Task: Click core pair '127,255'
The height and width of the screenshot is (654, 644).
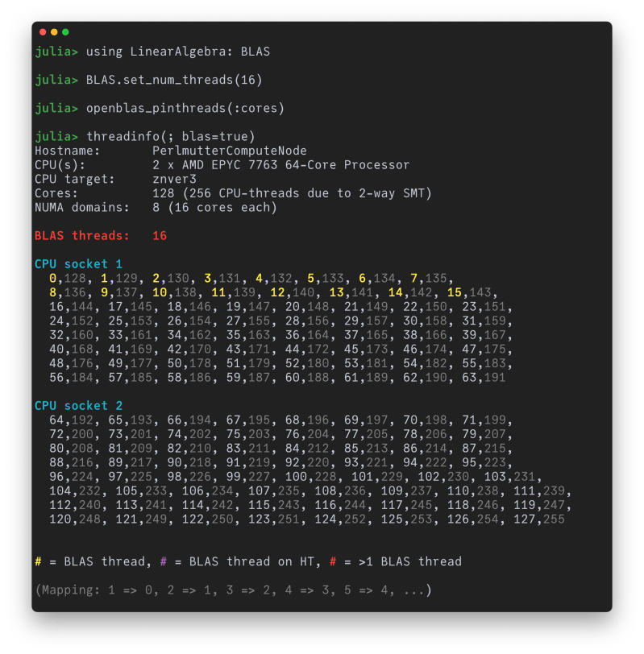Action: [539, 519]
